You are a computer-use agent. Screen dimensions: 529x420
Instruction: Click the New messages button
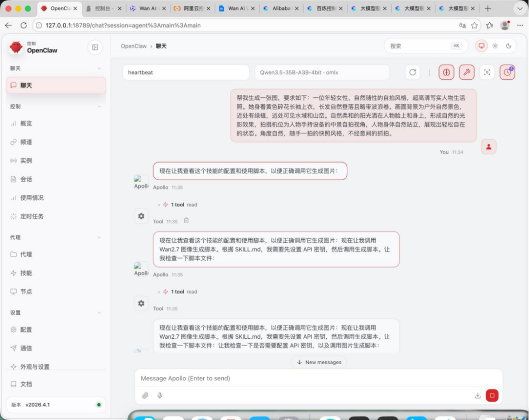(319, 362)
